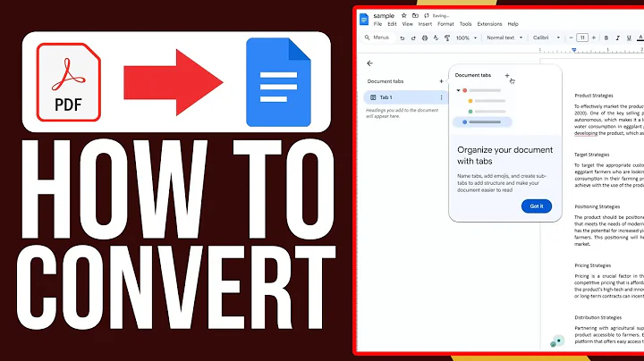Image resolution: width=644 pixels, height=361 pixels.
Task: Toggle underline formatting
Action: click(629, 38)
